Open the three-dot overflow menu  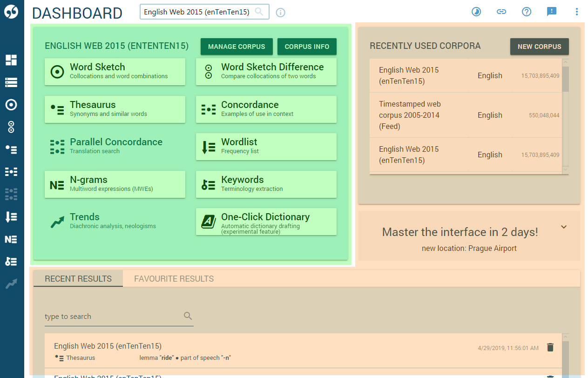[x=577, y=12]
